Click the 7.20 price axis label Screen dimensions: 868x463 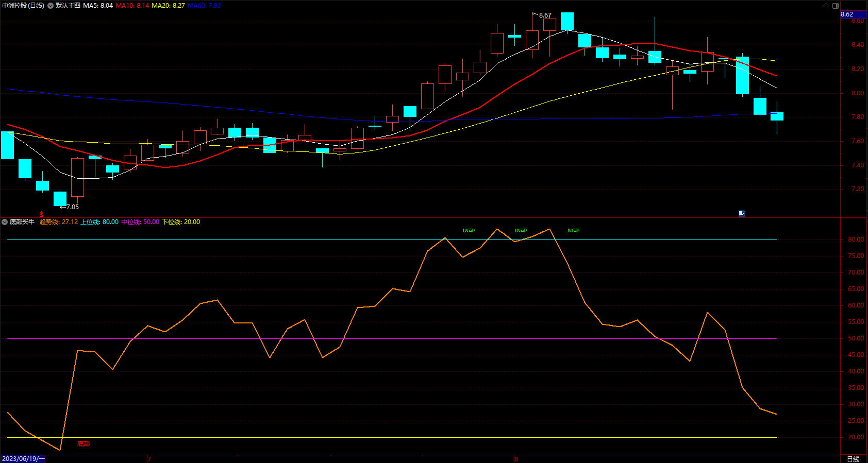tap(858, 189)
